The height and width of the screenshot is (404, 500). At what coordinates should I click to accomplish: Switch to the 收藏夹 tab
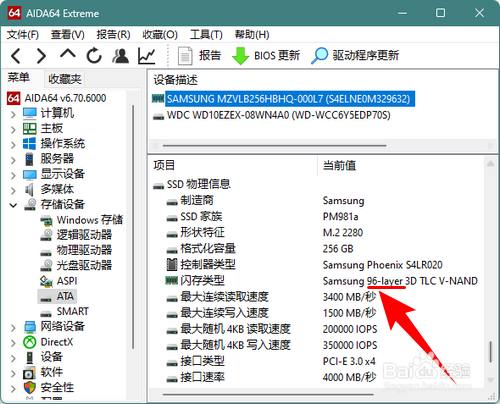(x=65, y=79)
